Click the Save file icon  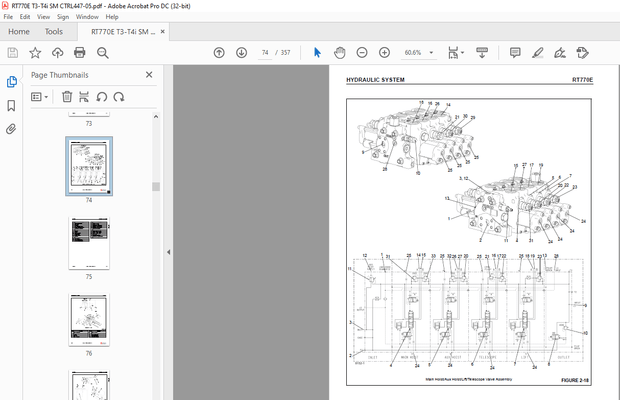(x=13, y=53)
